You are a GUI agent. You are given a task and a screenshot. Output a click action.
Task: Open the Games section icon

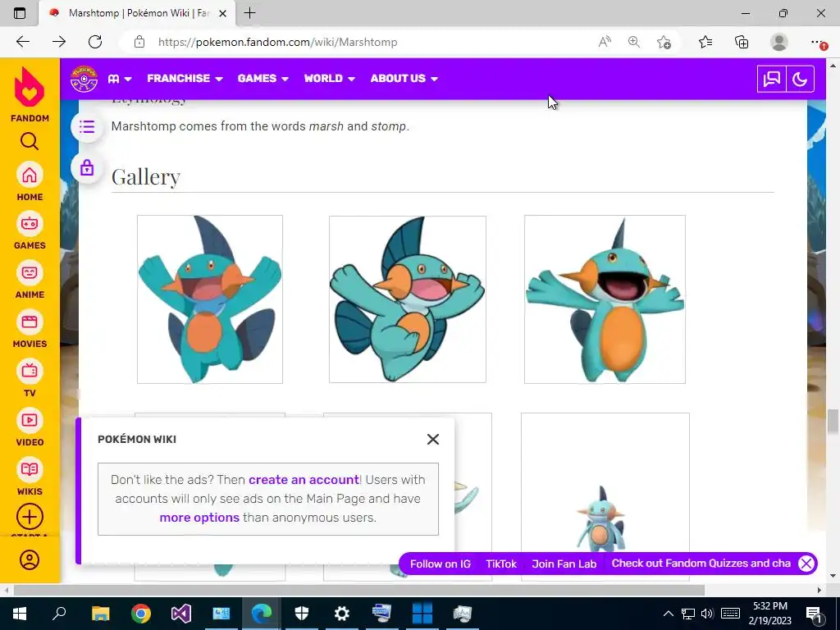(x=30, y=223)
